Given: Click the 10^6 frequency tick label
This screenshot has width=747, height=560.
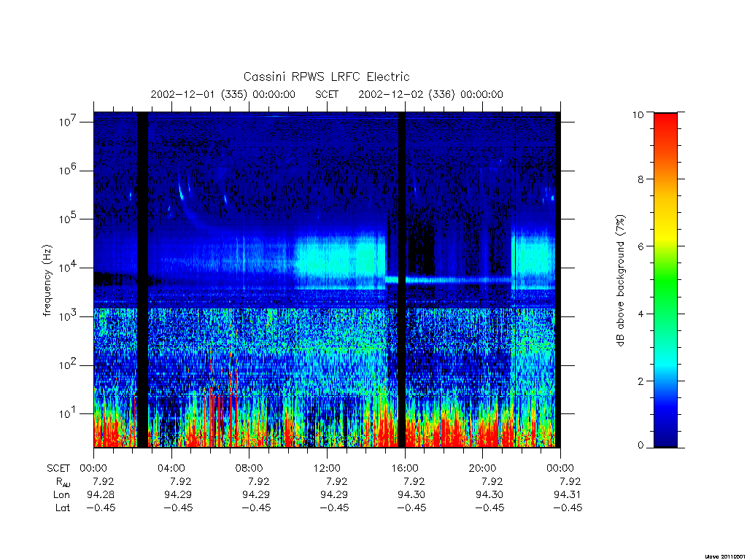Looking at the screenshot, I should click(x=68, y=170).
